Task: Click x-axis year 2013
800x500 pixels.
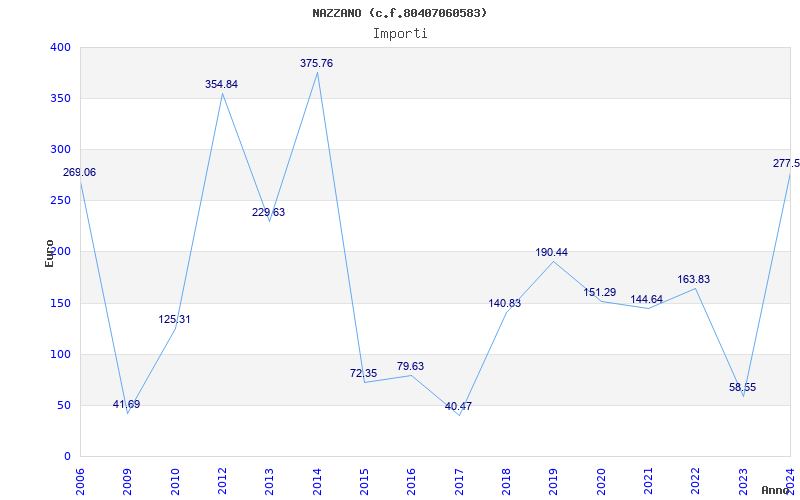Action: click(269, 482)
